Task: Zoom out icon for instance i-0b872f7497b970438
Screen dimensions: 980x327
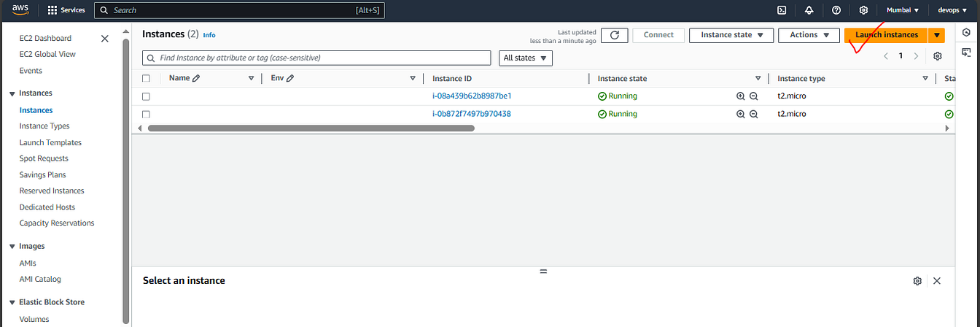Action: tap(754, 115)
